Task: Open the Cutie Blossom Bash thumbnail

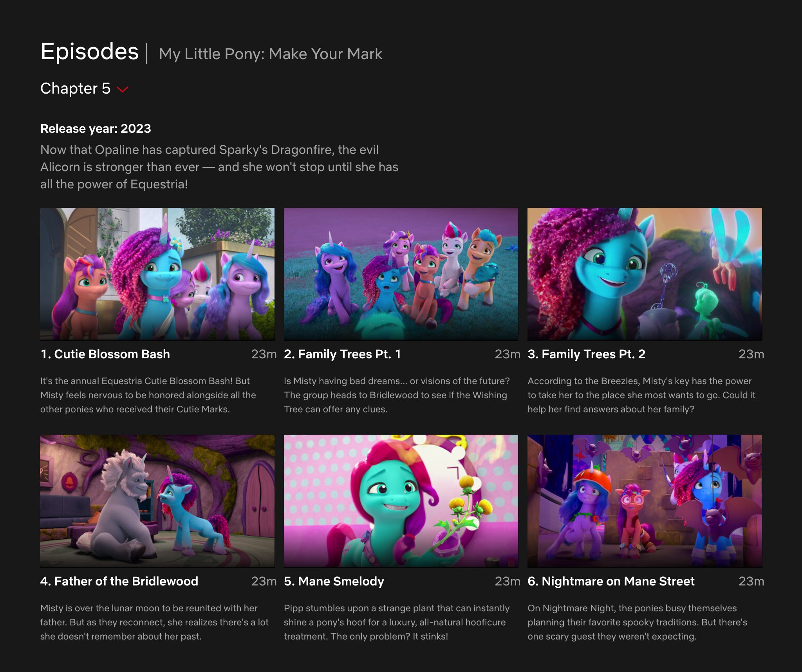Action: click(x=157, y=274)
